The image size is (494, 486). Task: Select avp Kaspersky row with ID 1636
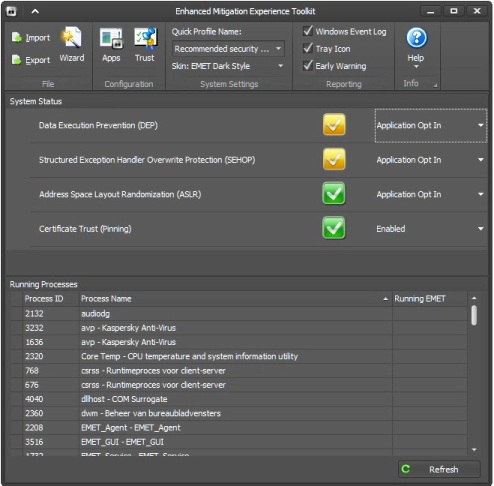[x=239, y=342]
